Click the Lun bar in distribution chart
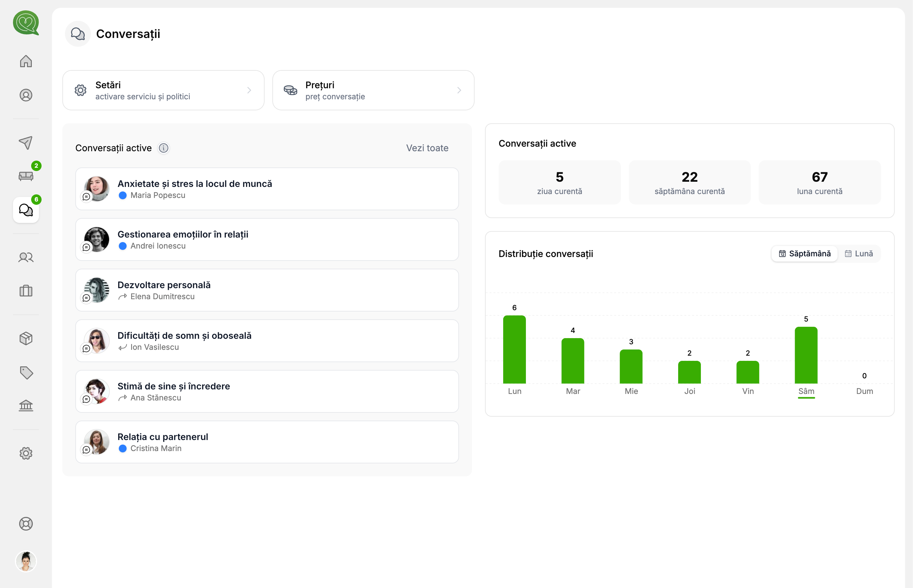Image resolution: width=920 pixels, height=588 pixels. (x=515, y=349)
